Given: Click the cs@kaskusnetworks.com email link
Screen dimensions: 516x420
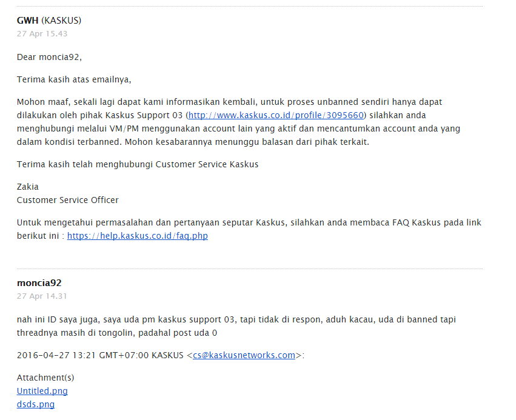Looking at the screenshot, I should pos(244,356).
